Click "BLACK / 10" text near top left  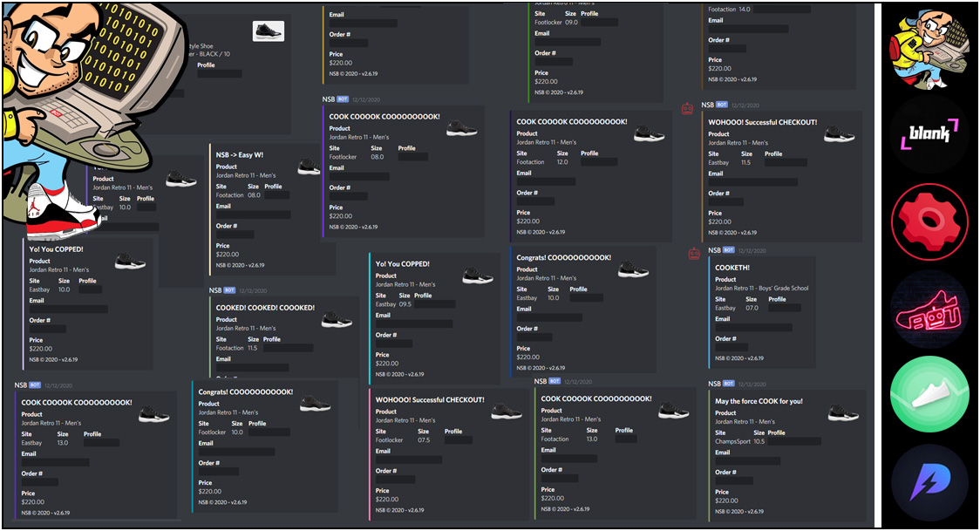[x=214, y=54]
